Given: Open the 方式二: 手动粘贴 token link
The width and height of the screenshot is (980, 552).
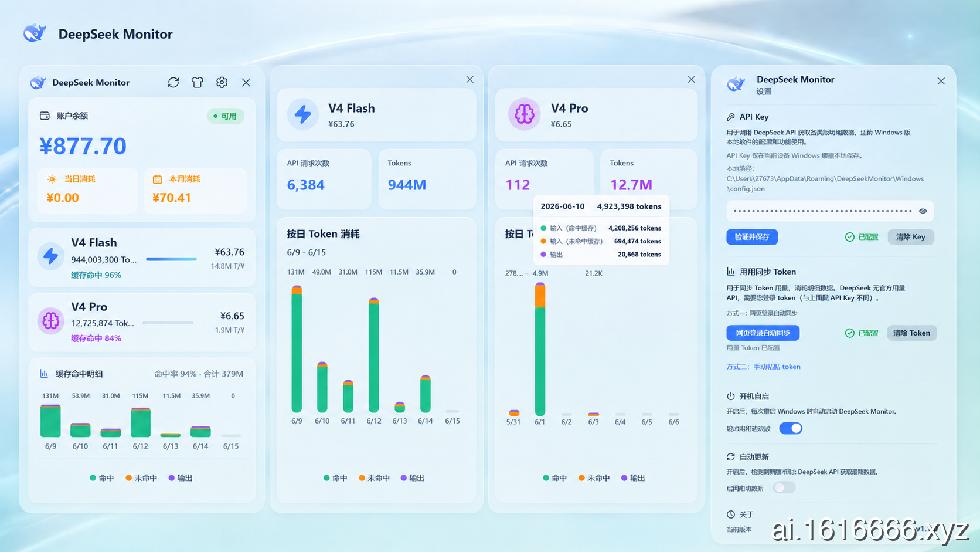Looking at the screenshot, I should click(763, 367).
